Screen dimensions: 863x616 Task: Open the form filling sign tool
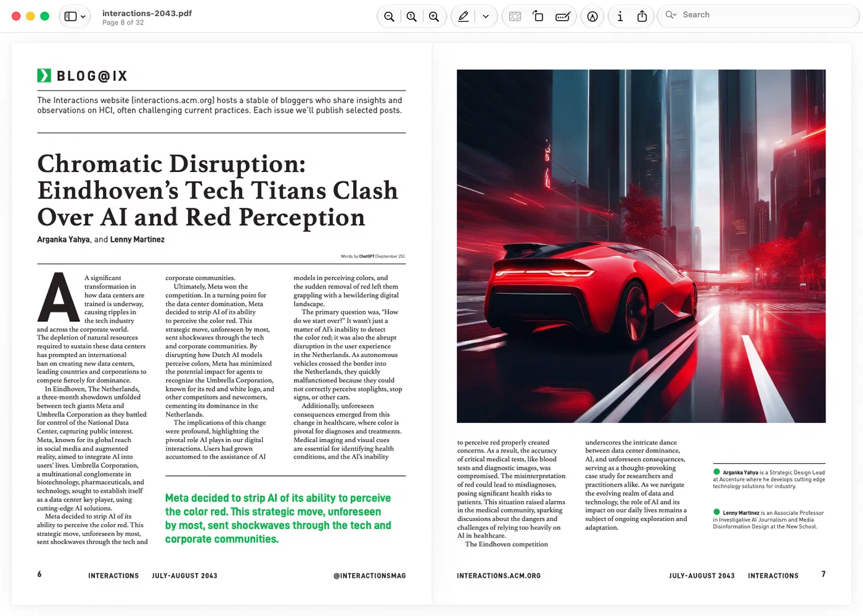(563, 17)
